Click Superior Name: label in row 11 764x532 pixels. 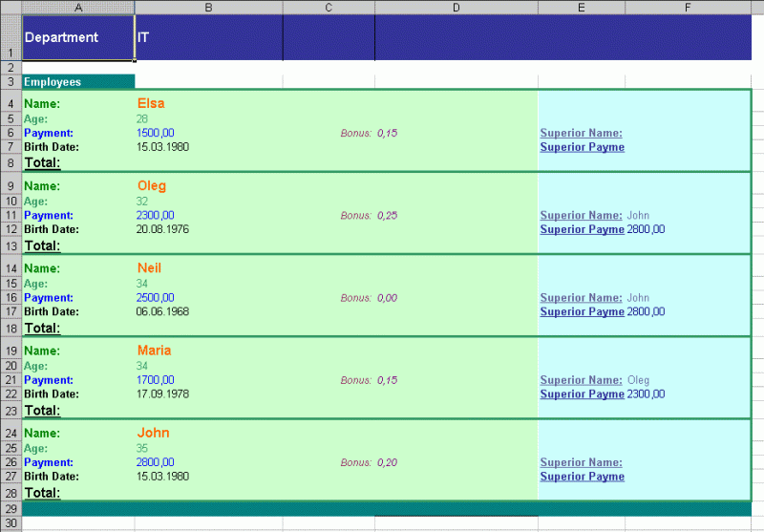pos(582,215)
